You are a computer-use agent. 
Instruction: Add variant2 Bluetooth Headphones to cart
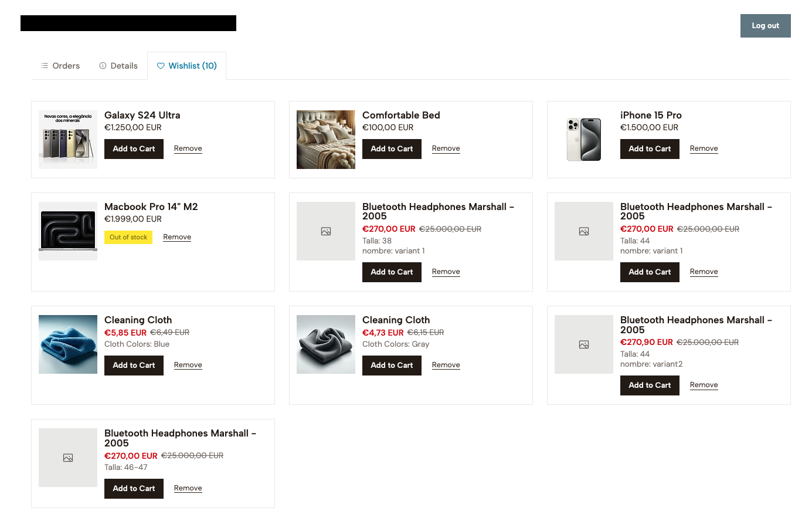(x=650, y=385)
